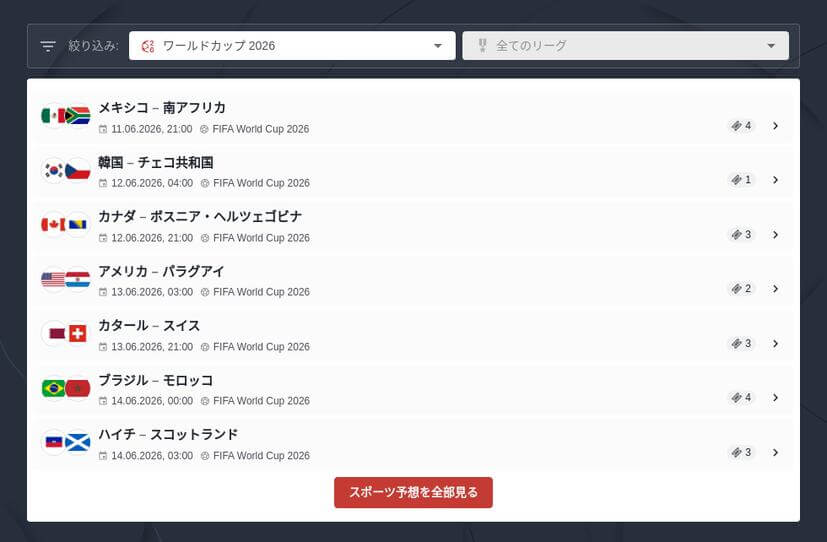Click the tips count 3 on ハイチ row
This screenshot has width=827, height=542.
[x=741, y=452]
